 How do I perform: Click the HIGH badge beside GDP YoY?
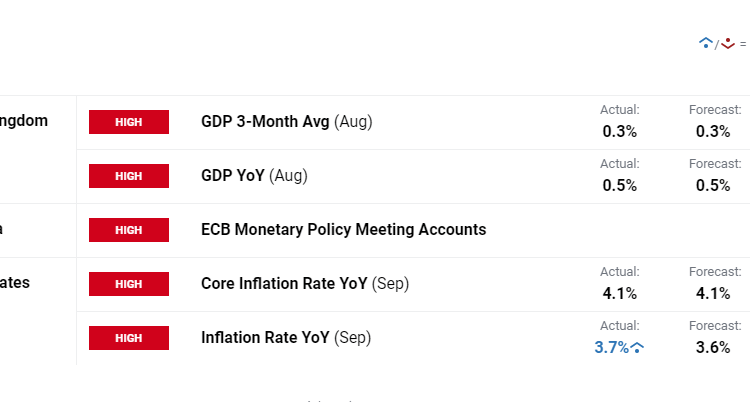coord(129,176)
